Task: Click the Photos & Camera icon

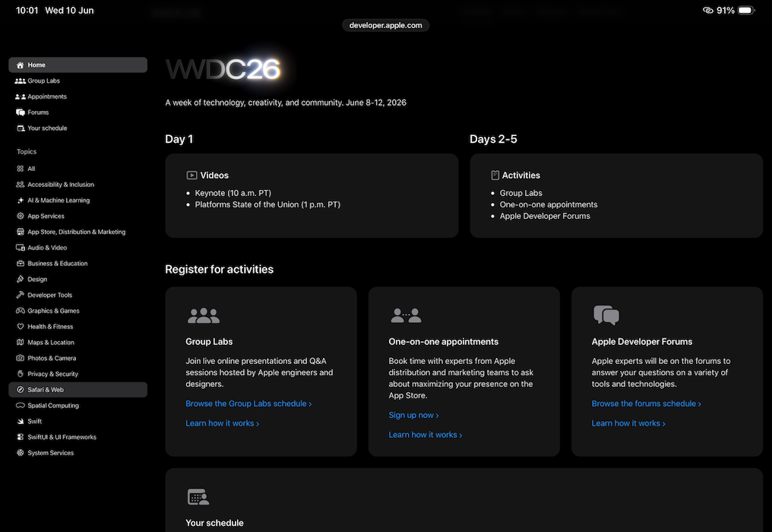Action: (21, 358)
